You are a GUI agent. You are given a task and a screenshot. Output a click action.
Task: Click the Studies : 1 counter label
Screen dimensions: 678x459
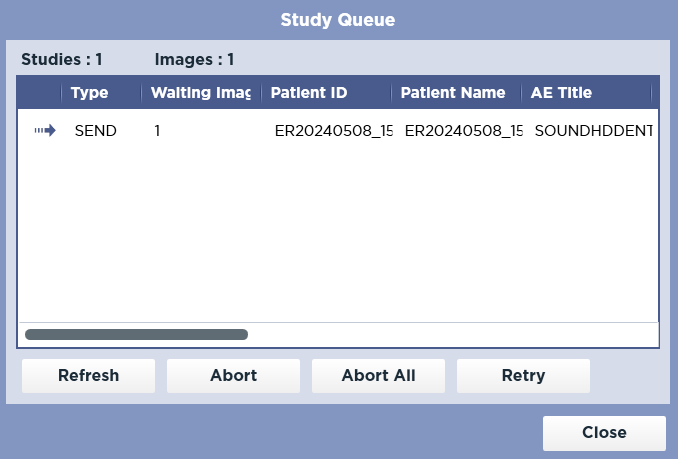[61, 59]
